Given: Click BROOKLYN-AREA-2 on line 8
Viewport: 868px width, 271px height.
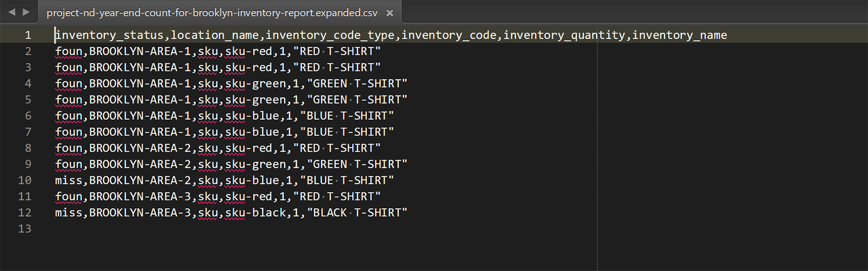Looking at the screenshot, I should pos(140,148).
